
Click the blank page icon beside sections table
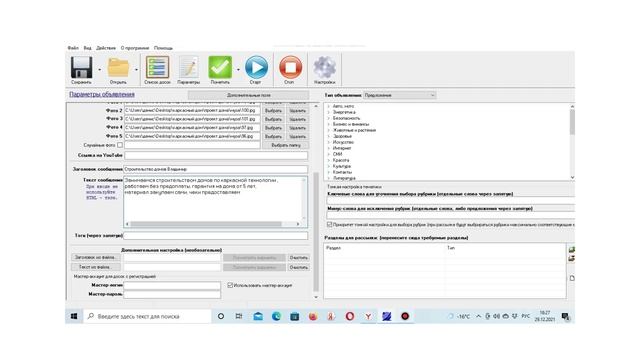tap(572, 278)
